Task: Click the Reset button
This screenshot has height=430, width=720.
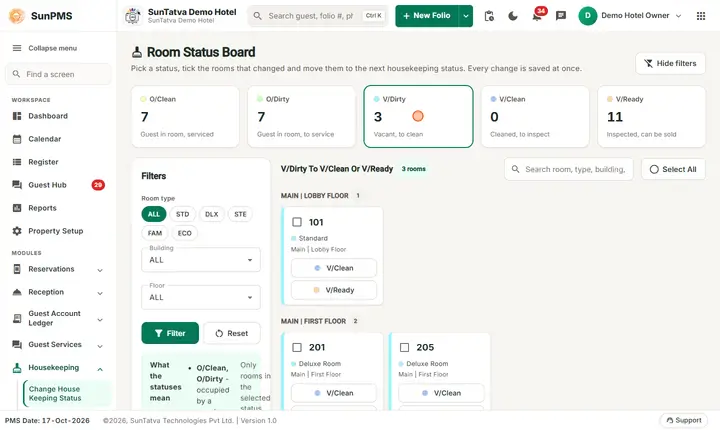Action: click(x=232, y=333)
